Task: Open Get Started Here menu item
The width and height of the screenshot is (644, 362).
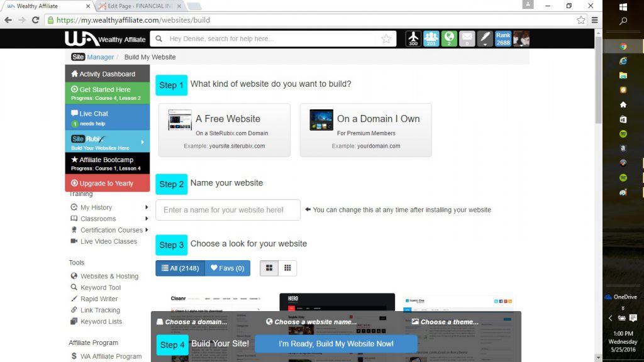Action: click(107, 93)
